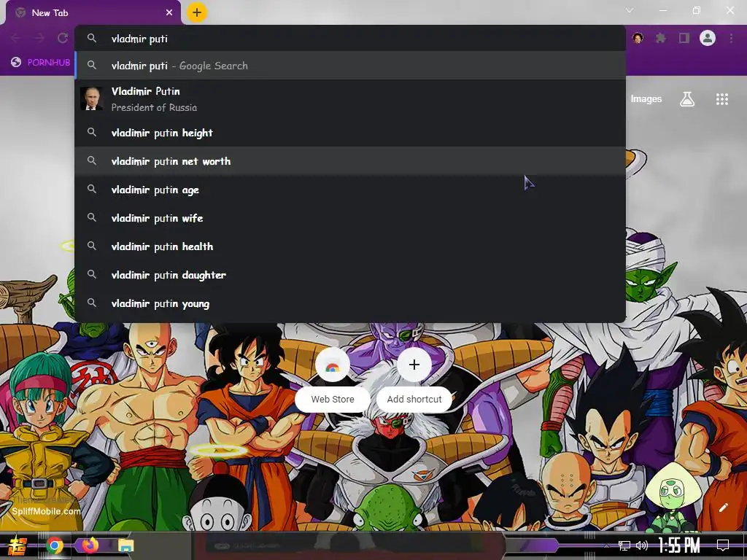Open the bookmarked site in bookmarks bar
Viewport: 747px width, 560px height.
tap(41, 63)
